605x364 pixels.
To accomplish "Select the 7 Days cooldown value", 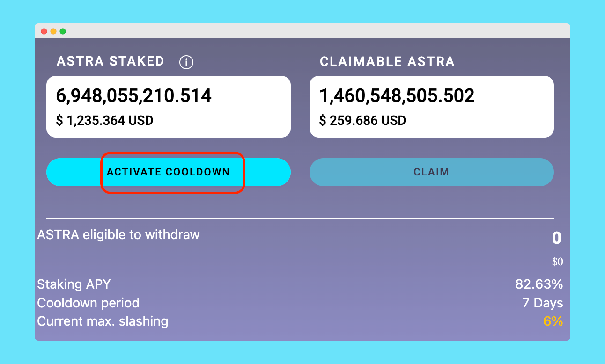I will point(543,303).
